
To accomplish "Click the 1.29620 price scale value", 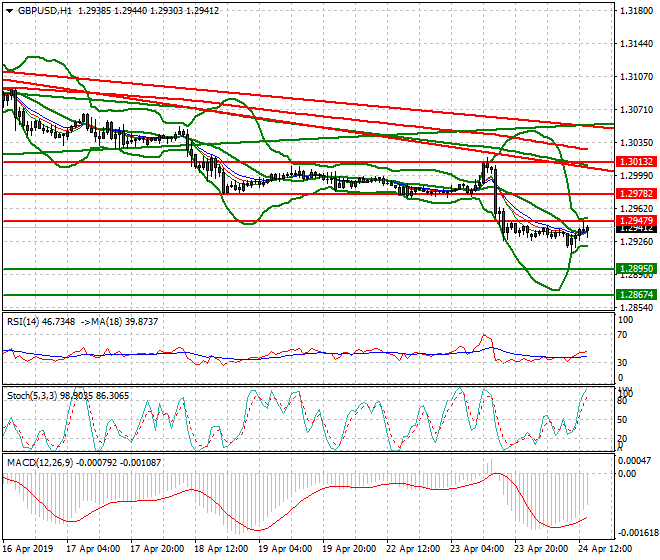I will [x=636, y=209].
